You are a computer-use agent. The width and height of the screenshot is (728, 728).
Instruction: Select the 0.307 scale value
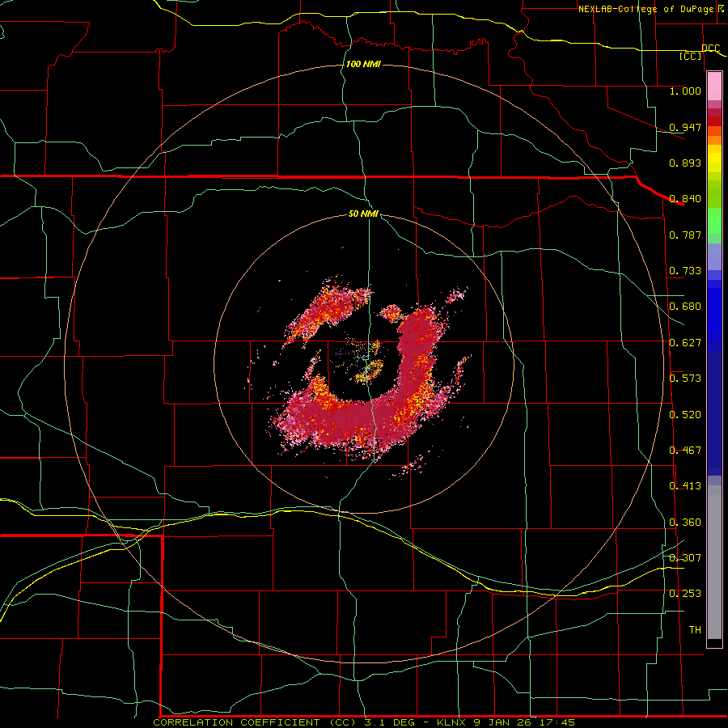click(x=685, y=558)
